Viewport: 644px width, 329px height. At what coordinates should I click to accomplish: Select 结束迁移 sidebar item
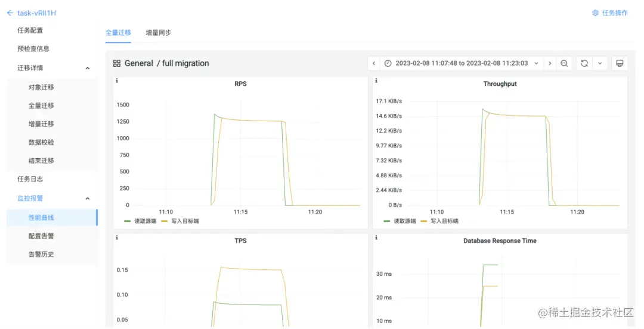(x=41, y=161)
